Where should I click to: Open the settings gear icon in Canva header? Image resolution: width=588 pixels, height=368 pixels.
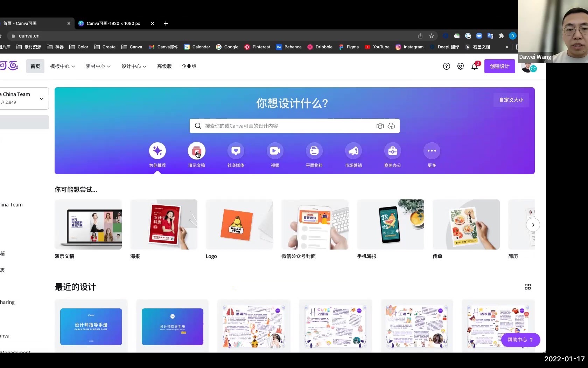pos(461,66)
